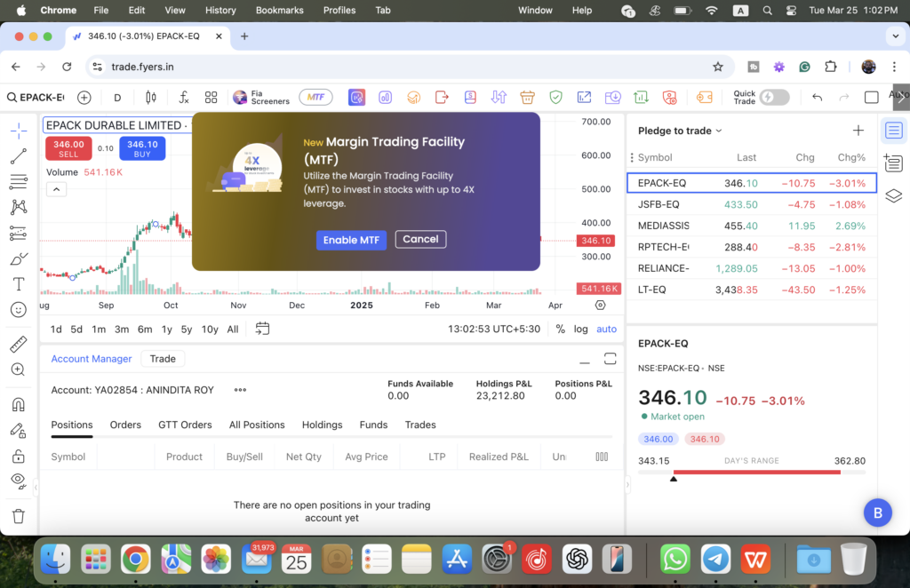Select the trend line drawing tool
910x588 pixels.
(19, 156)
